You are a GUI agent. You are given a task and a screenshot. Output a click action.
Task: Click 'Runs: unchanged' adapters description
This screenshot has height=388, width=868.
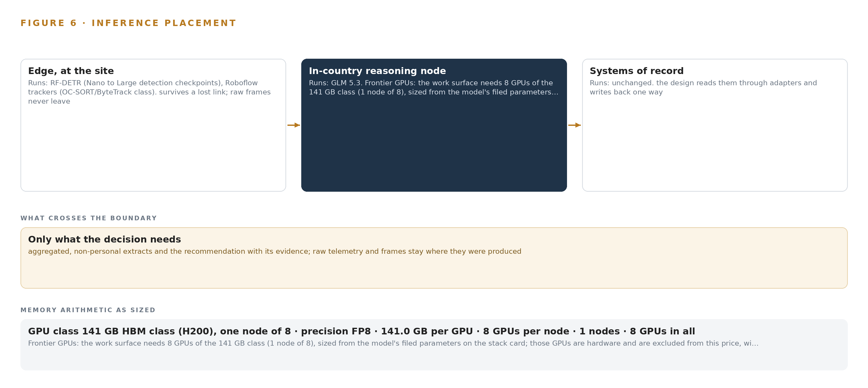703,87
